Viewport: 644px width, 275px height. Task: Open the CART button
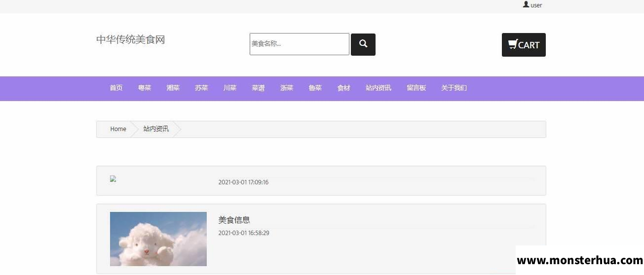click(x=524, y=45)
